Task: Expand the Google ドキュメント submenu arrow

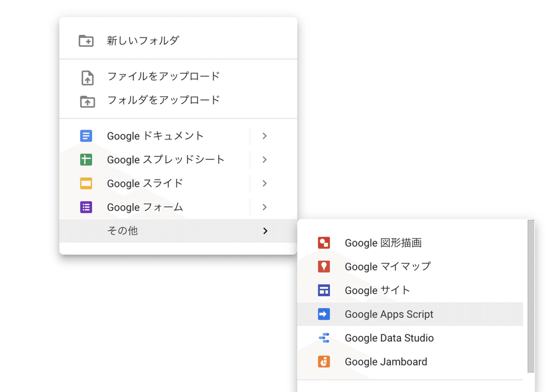Action: tap(265, 136)
